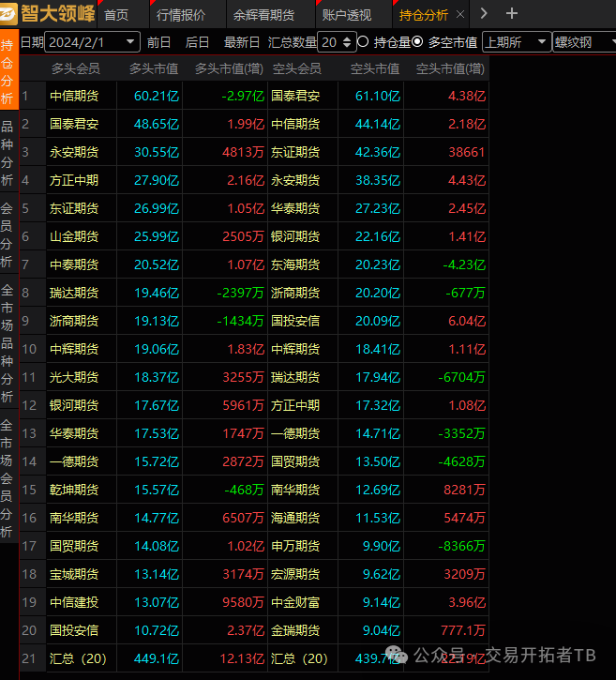The height and width of the screenshot is (680, 616).
Task: Show more tabs with the right chevron
Action: [484, 14]
